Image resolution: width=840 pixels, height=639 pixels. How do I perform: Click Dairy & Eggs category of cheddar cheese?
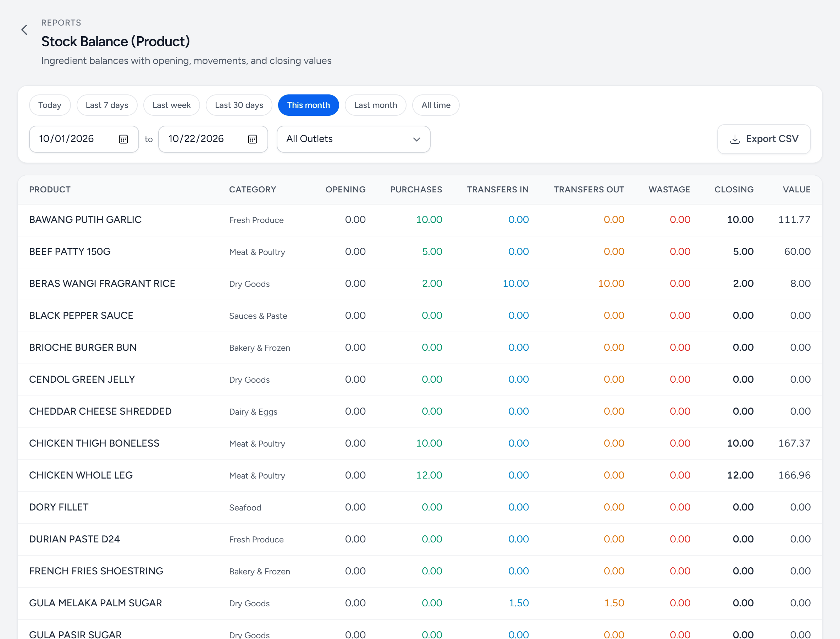coord(253,412)
